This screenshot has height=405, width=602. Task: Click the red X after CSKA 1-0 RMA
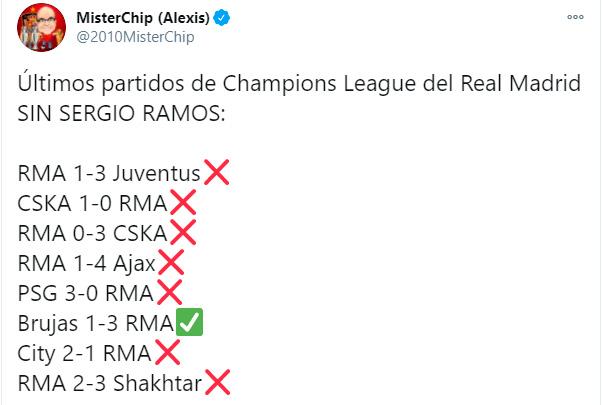(x=181, y=204)
